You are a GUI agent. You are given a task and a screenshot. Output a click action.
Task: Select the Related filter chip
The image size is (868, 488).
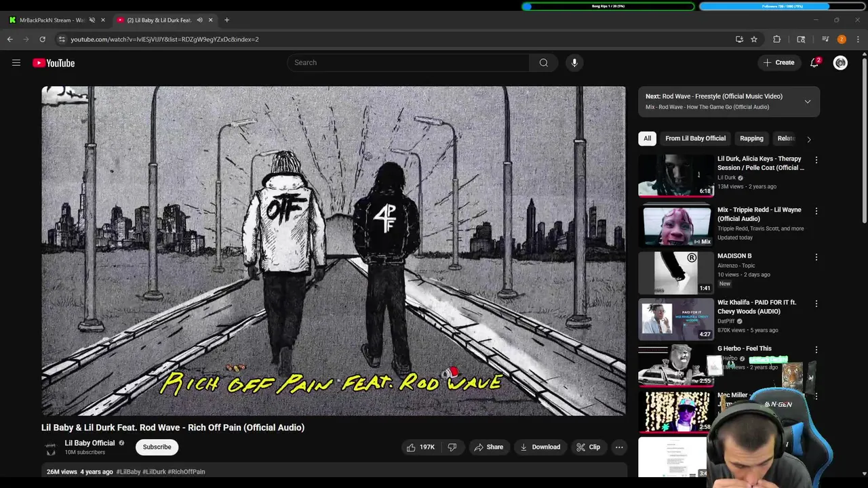click(x=786, y=138)
